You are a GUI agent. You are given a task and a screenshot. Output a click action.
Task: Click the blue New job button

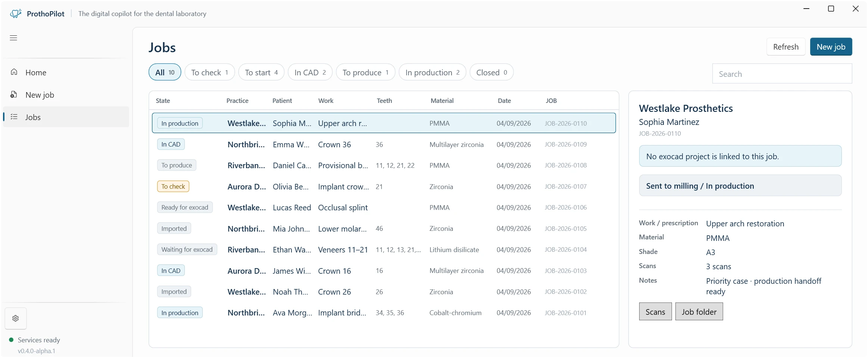coord(831,47)
